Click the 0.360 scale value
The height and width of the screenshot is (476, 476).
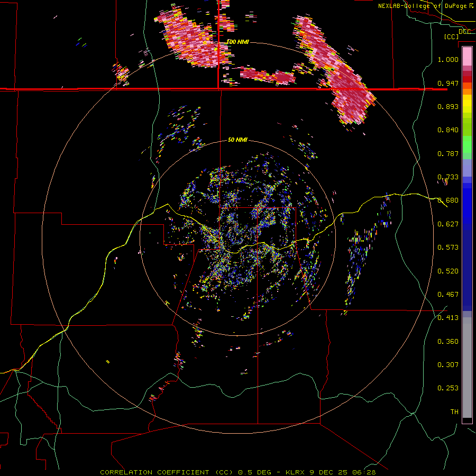[448, 341]
